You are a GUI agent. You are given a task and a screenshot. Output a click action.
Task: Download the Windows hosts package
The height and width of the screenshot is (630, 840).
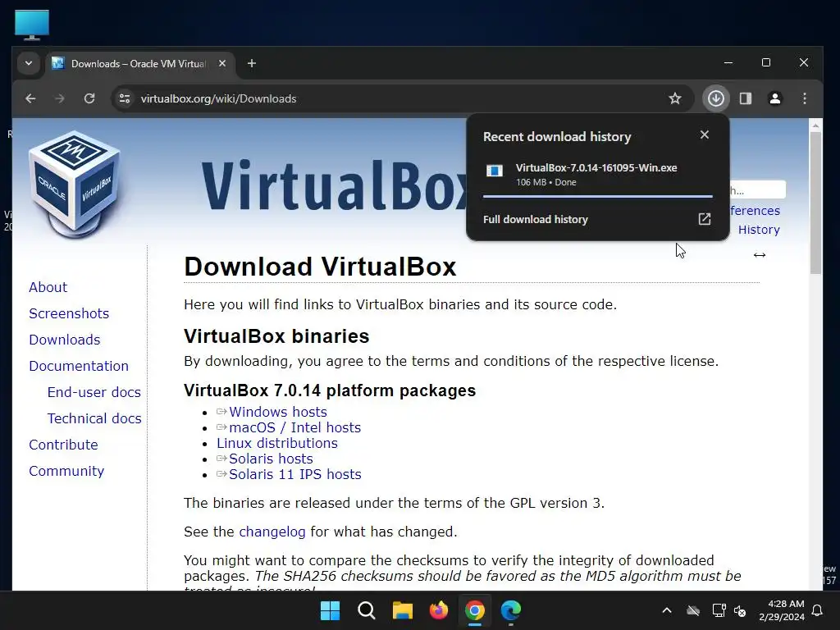[x=277, y=412]
